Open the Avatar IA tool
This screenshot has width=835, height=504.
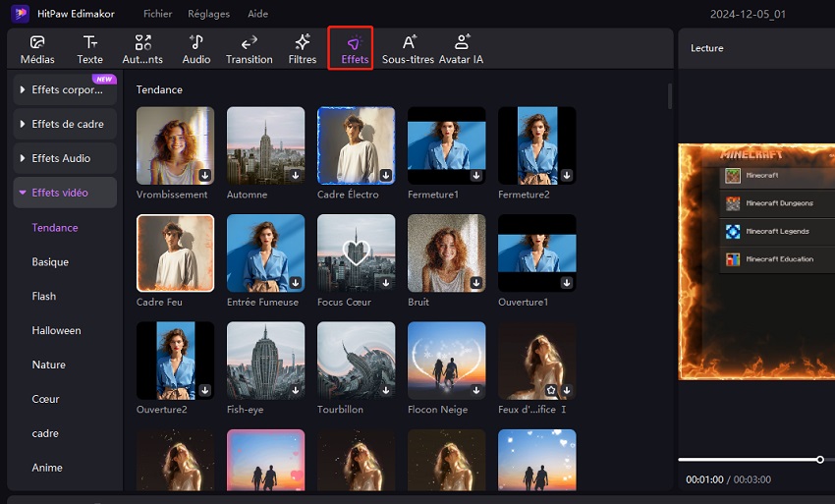pyautogui.click(x=461, y=49)
